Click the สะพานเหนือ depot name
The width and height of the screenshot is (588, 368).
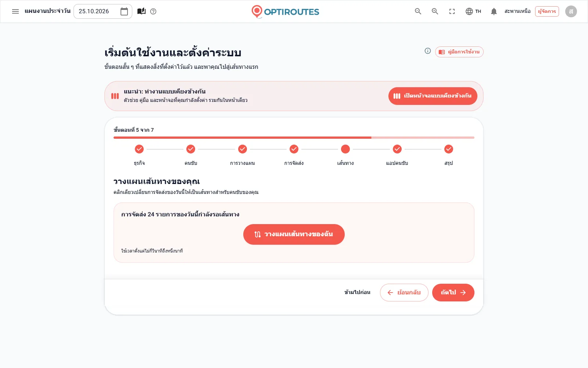coord(517,11)
